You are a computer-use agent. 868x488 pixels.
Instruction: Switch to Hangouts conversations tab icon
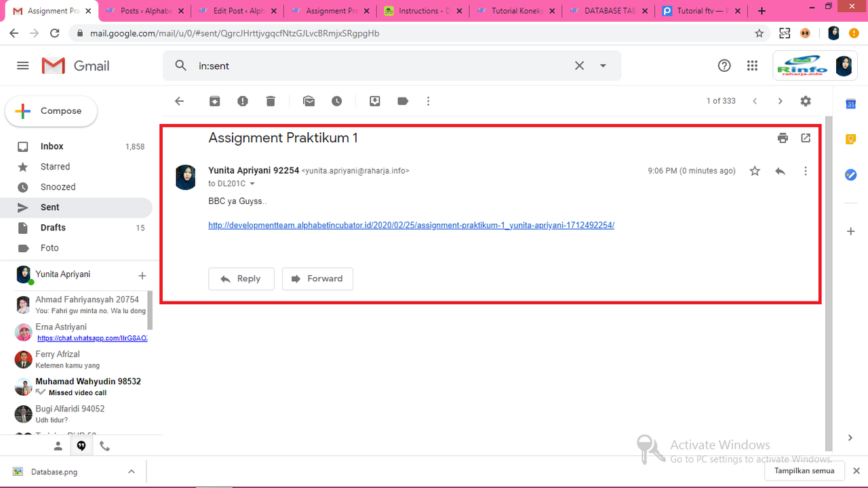(81, 446)
